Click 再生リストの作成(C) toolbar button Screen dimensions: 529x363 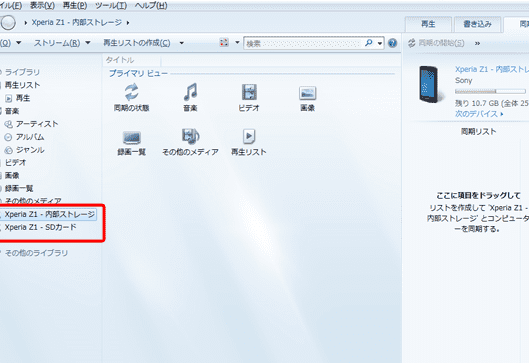137,43
